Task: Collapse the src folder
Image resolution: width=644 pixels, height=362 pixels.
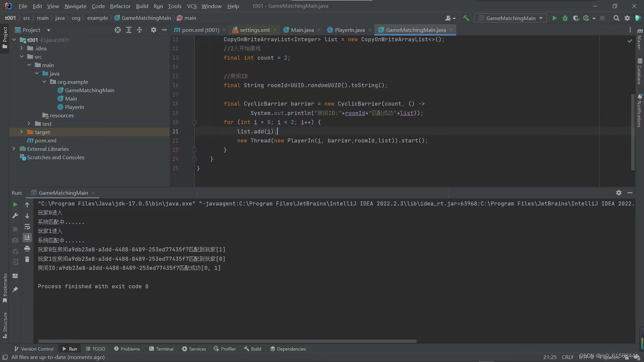Action: pyautogui.click(x=21, y=57)
